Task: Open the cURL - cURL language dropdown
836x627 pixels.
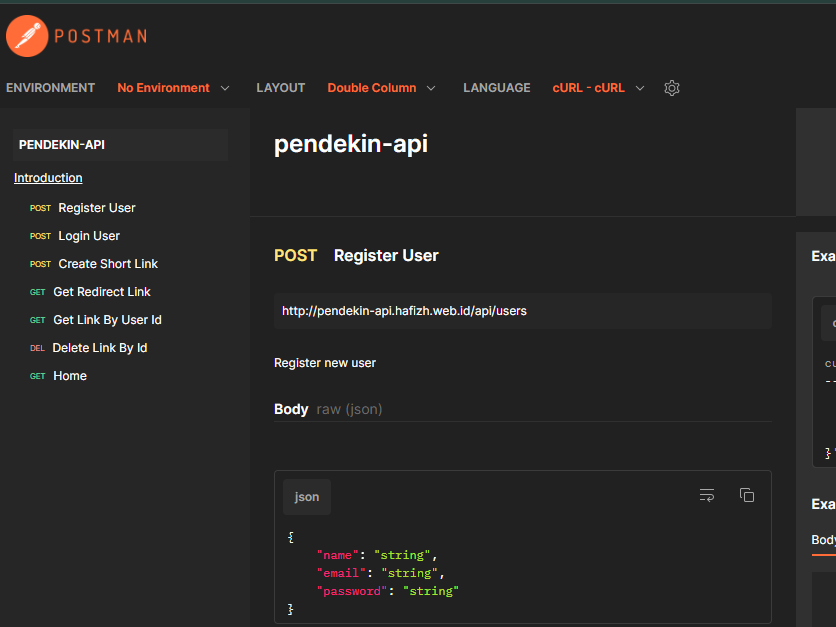Action: [x=598, y=88]
